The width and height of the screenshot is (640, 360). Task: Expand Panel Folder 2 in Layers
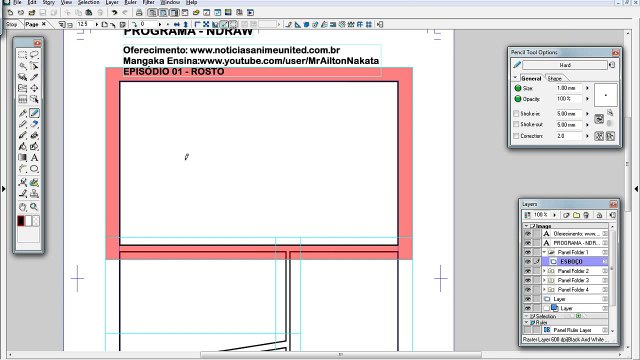pyautogui.click(x=544, y=271)
